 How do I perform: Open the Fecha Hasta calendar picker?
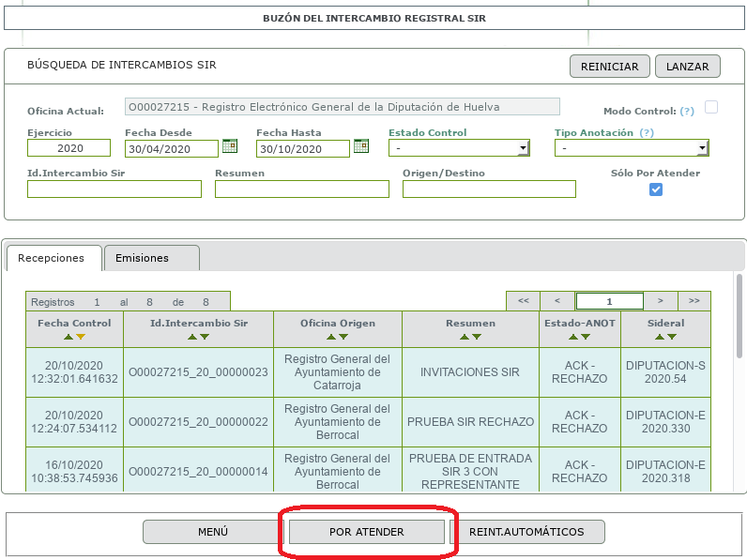(361, 145)
